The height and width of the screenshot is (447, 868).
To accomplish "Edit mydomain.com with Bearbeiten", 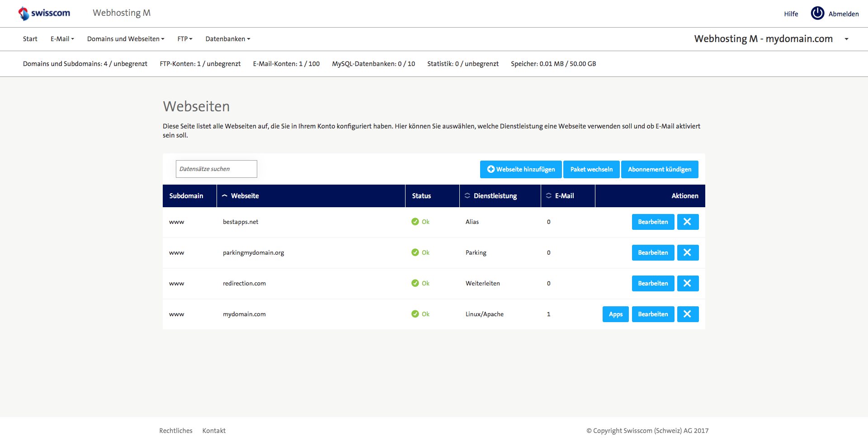I will click(x=653, y=314).
